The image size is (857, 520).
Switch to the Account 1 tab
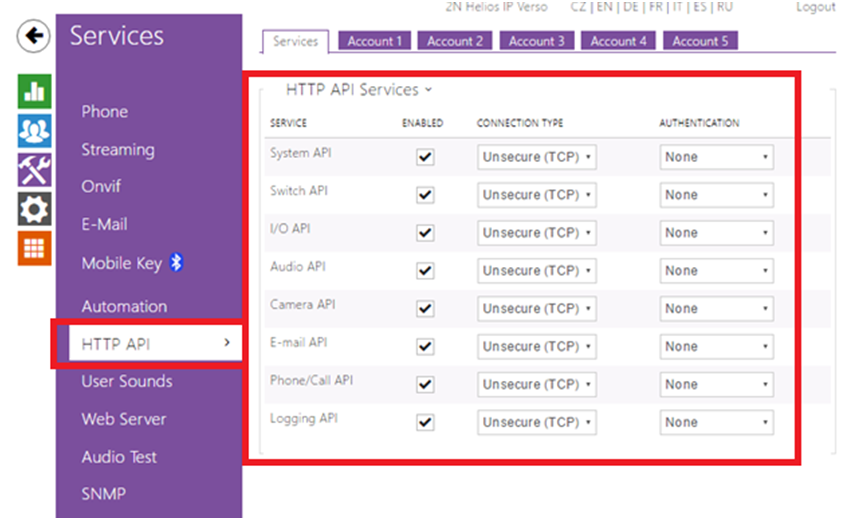pos(375,41)
